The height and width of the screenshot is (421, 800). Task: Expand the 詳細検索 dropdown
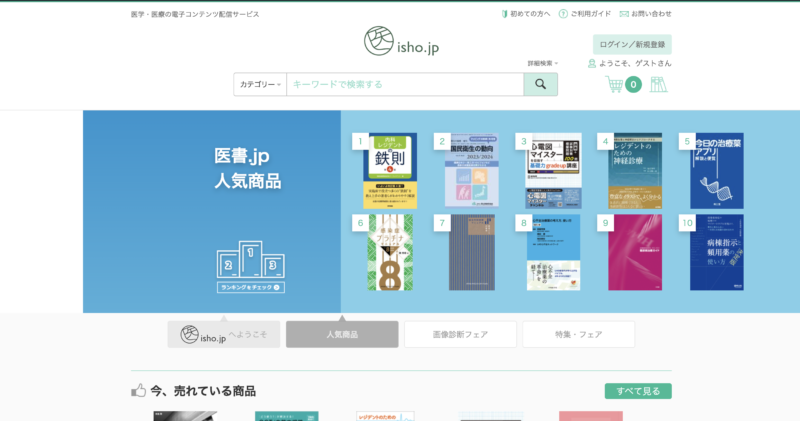(542, 63)
